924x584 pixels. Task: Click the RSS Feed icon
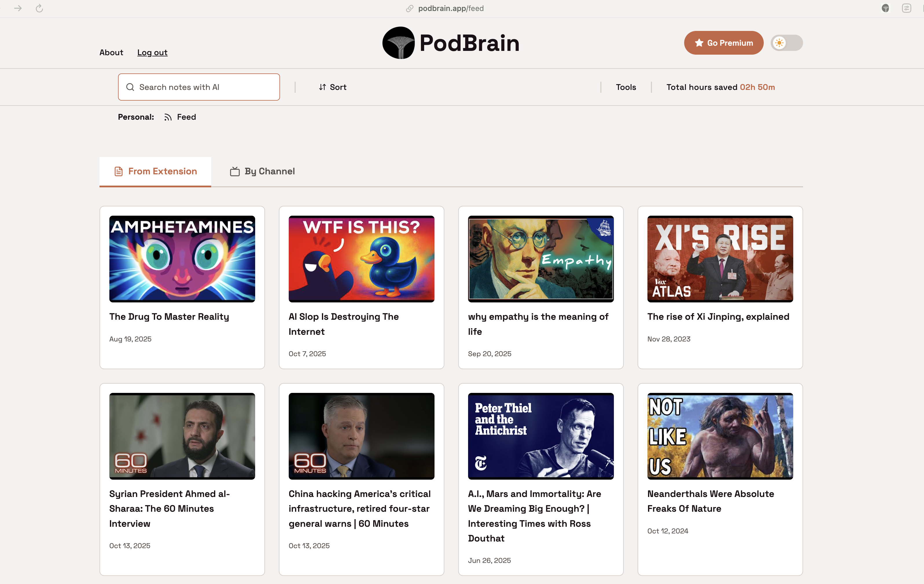[168, 117]
